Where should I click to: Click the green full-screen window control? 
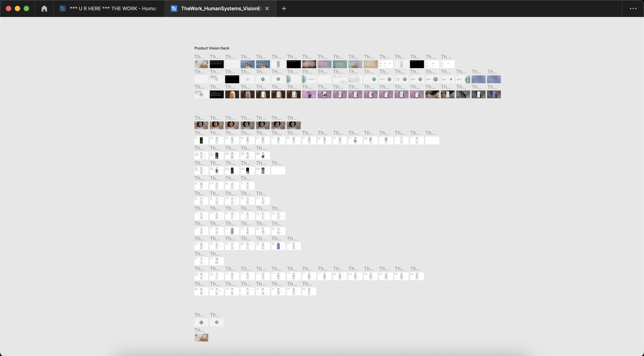coord(27,8)
